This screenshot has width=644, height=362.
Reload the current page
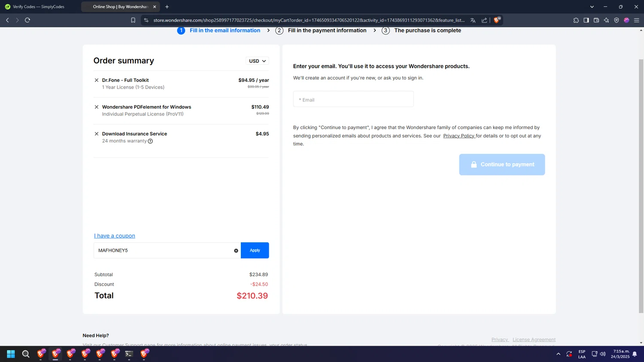27,20
